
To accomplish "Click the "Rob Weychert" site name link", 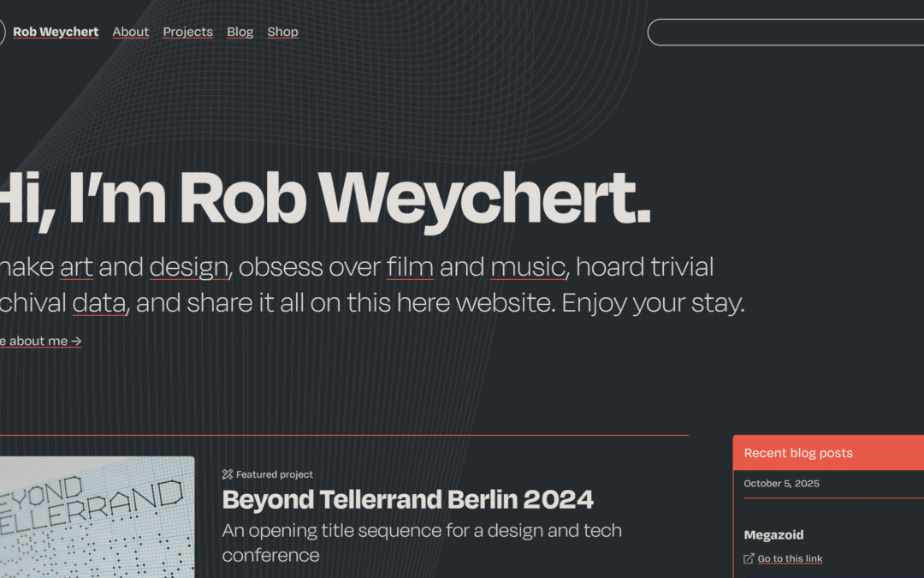I will click(x=56, y=32).
